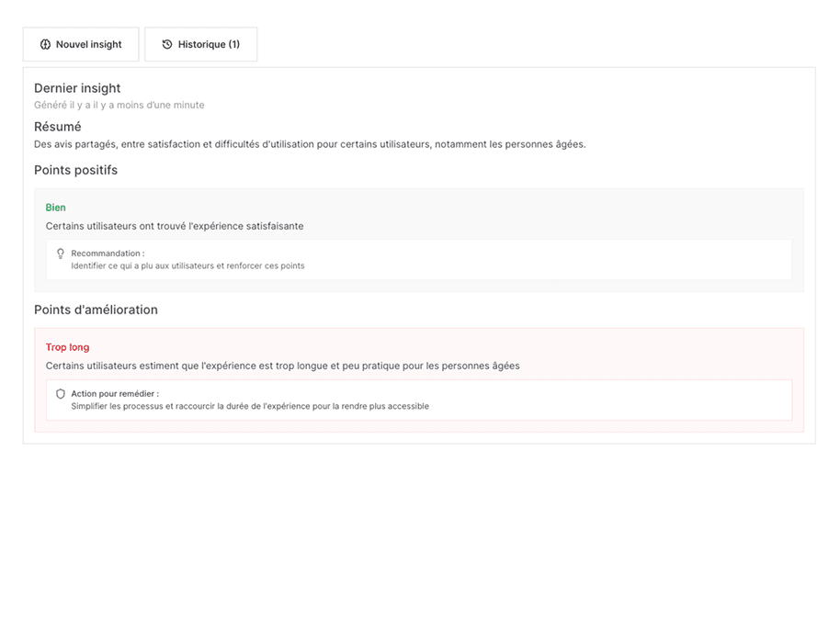Click the 'Généré il y a' timestamp text
Image resolution: width=840 pixels, height=642 pixels.
(119, 105)
